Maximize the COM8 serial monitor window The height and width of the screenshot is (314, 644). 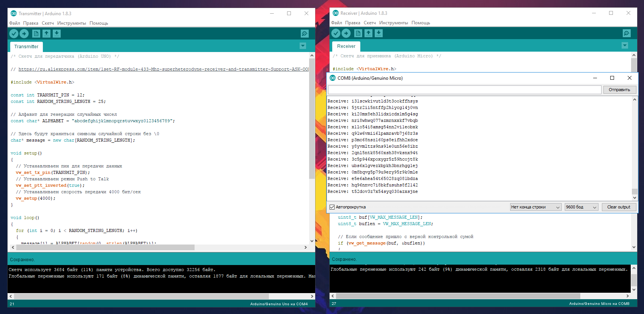[x=612, y=78]
